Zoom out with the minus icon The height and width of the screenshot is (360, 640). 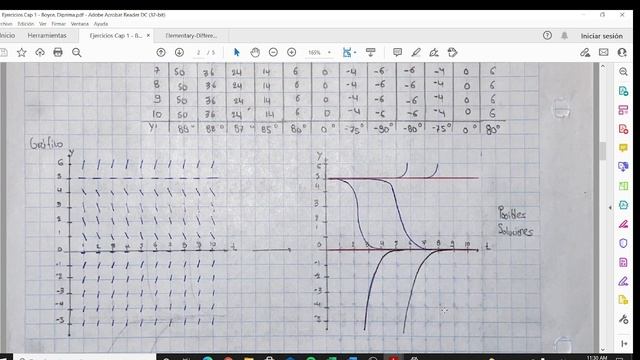[x=273, y=52]
